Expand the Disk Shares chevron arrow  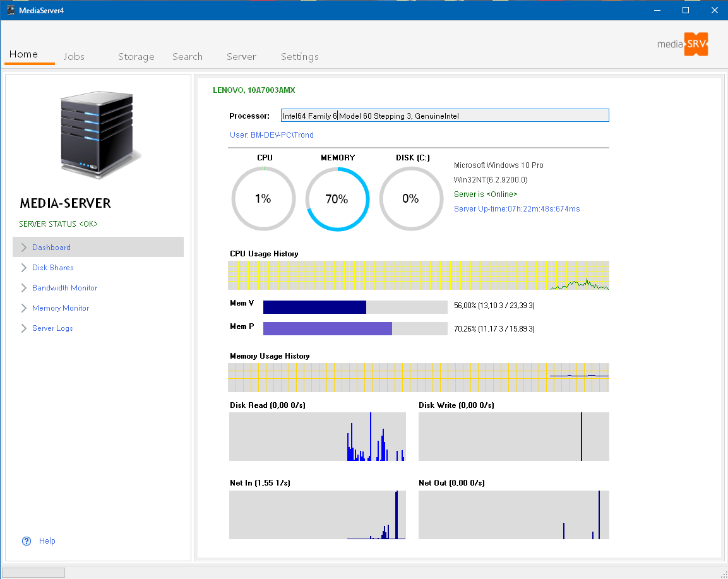pyautogui.click(x=24, y=268)
